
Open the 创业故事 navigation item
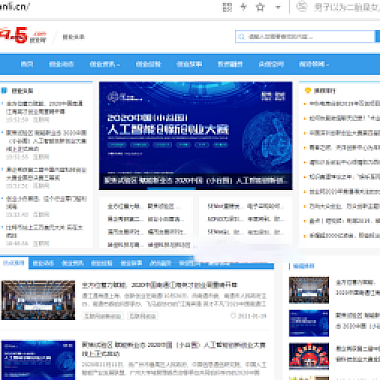[x=189, y=64]
